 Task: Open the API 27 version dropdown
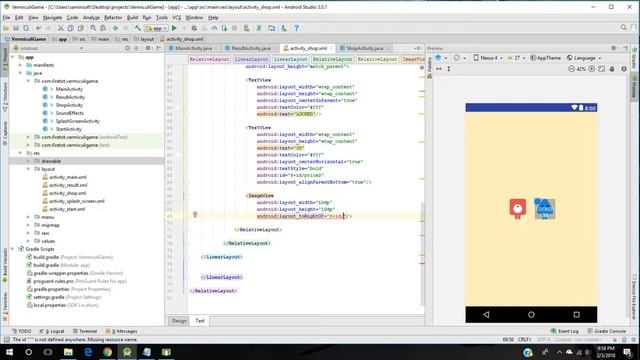click(x=516, y=58)
